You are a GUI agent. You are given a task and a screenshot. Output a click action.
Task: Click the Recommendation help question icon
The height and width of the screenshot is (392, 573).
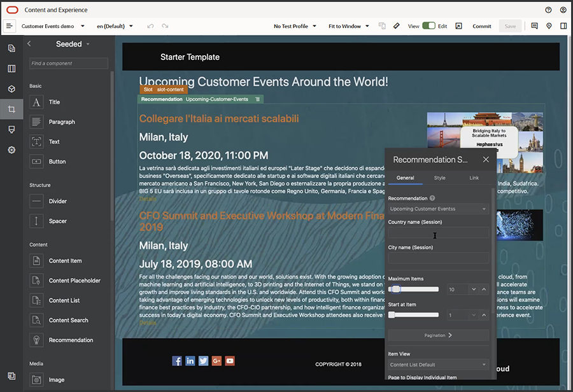(x=432, y=198)
